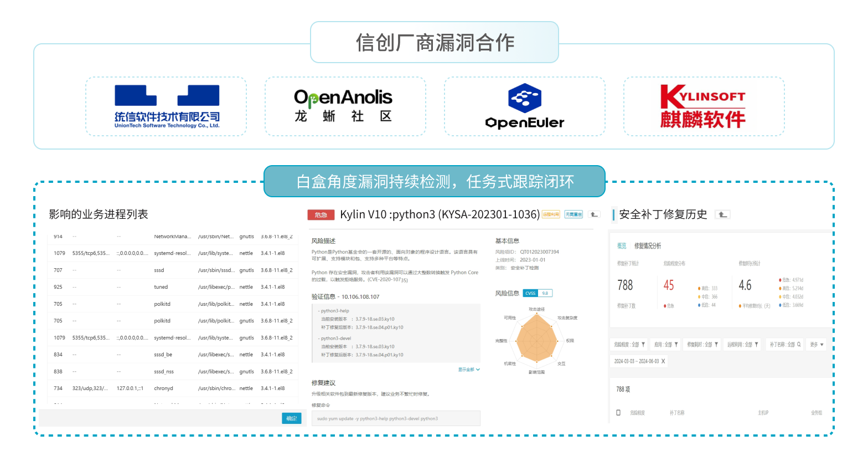Switch to the 修复情况分析 tab
This screenshot has width=868, height=461.
(648, 246)
